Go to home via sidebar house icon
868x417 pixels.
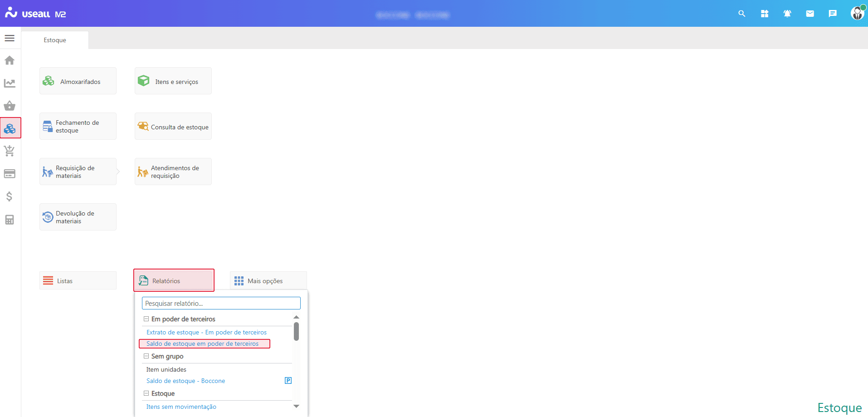(x=10, y=60)
